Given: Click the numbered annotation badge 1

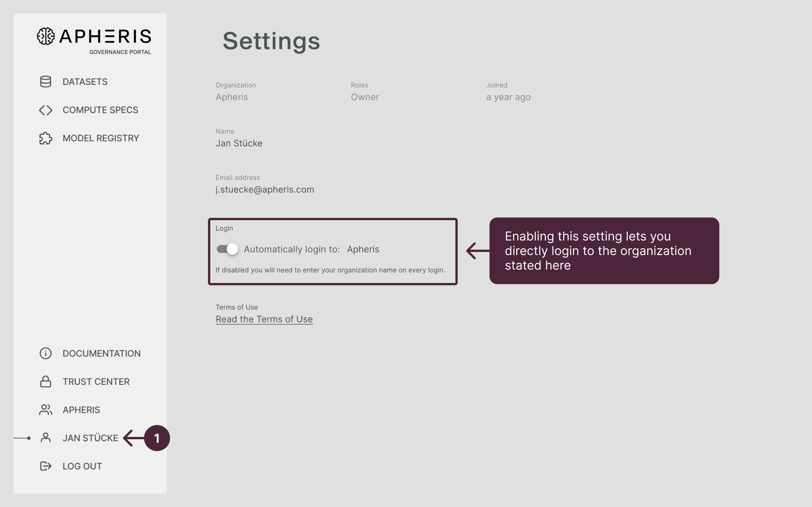Looking at the screenshot, I should tap(157, 438).
